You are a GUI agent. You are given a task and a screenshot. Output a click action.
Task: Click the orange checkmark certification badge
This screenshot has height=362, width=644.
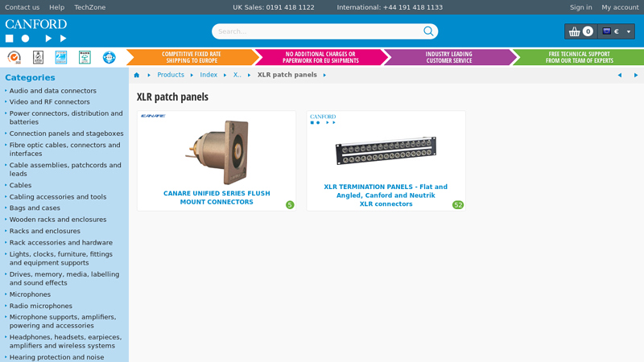pos(14,57)
